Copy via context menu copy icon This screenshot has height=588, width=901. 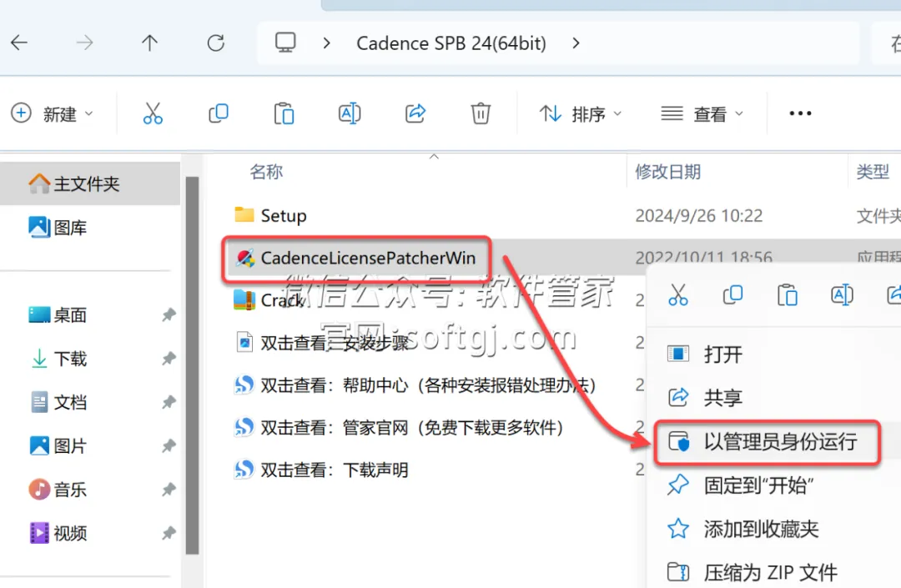coord(732,295)
